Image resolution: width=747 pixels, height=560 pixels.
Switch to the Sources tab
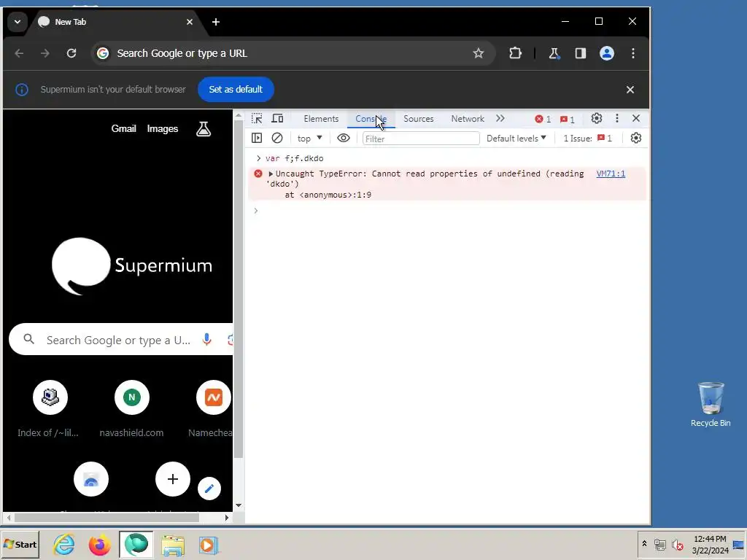pos(418,119)
